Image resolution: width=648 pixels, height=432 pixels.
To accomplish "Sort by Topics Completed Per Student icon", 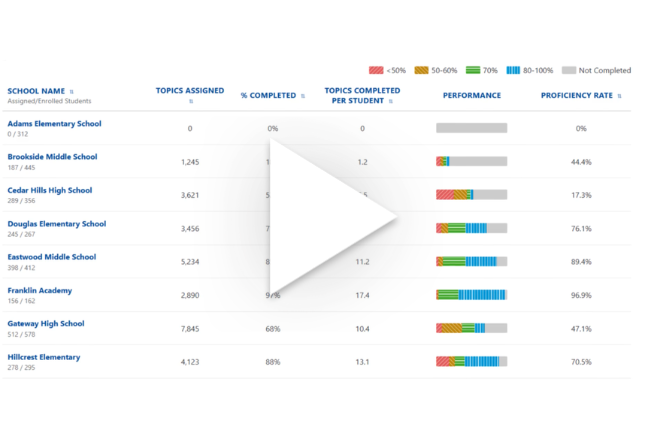I will (x=391, y=101).
